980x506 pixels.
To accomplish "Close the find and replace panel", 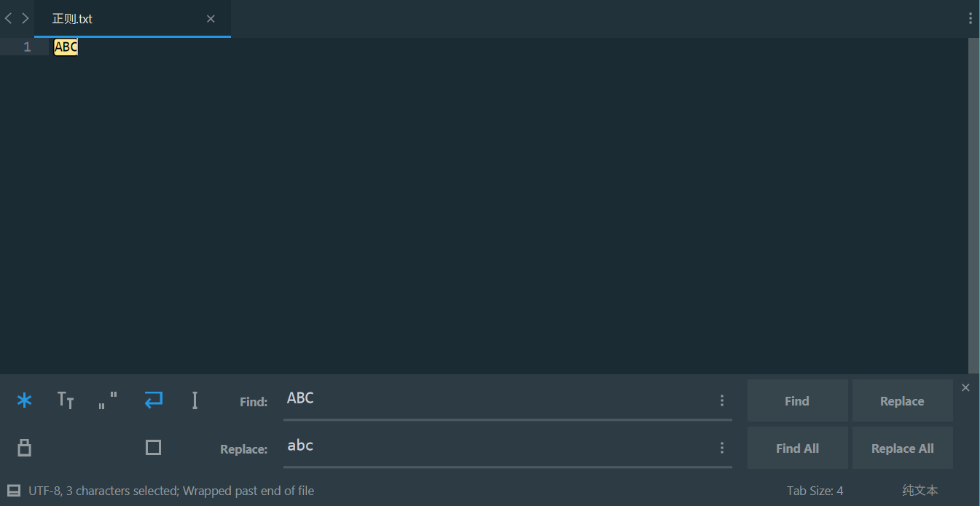I will [x=965, y=387].
